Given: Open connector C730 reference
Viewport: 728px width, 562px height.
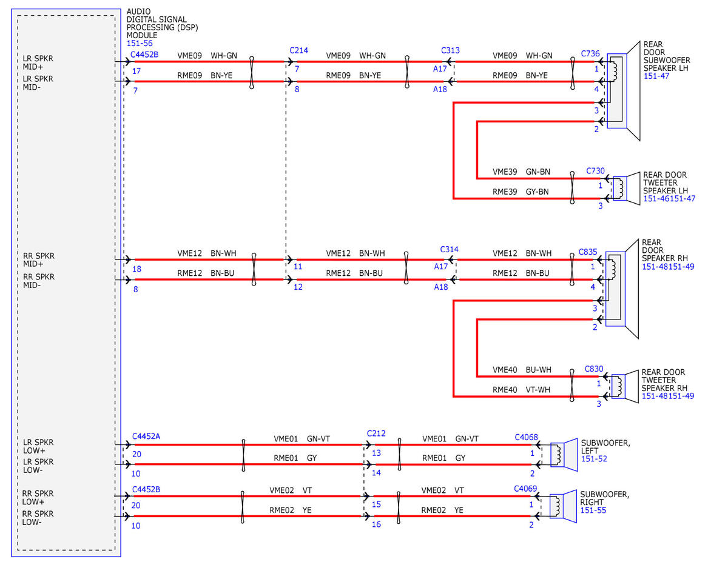Looking at the screenshot, I should point(595,171).
